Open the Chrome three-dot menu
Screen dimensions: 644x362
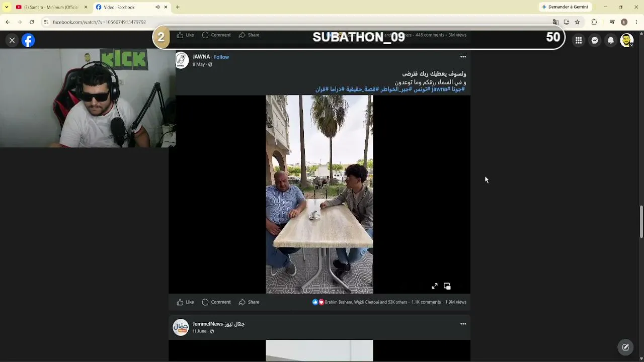[636, 22]
